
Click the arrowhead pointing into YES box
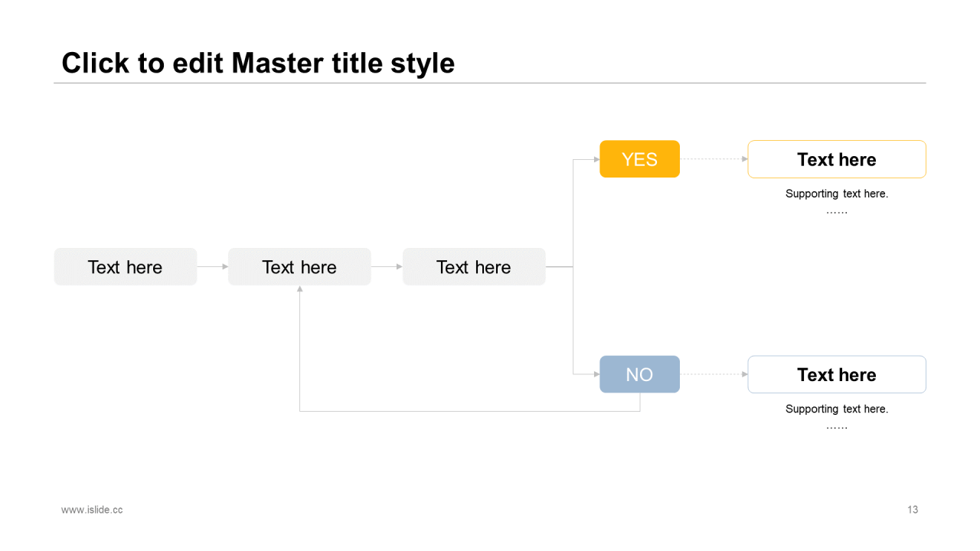click(596, 159)
